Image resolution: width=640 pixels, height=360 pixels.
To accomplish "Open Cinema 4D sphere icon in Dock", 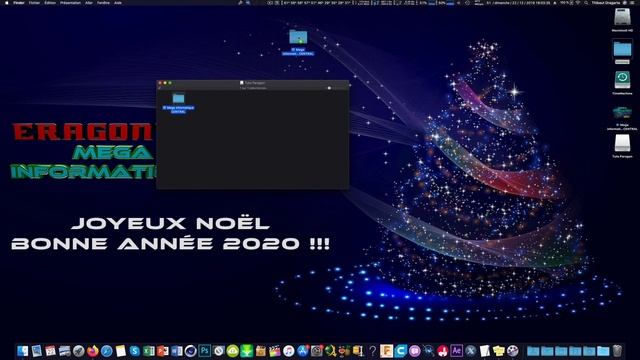I will [x=191, y=351].
